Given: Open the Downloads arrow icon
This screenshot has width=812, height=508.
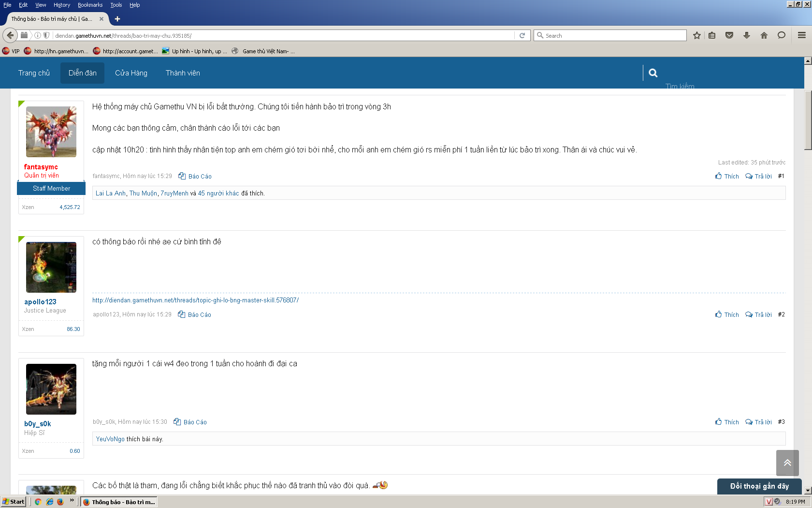Looking at the screenshot, I should pos(747,35).
